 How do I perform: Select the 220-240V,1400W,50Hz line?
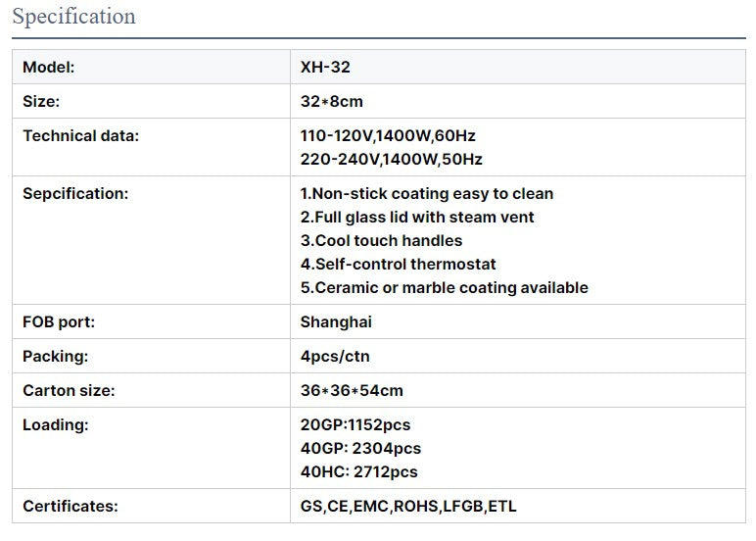pyautogui.click(x=391, y=159)
